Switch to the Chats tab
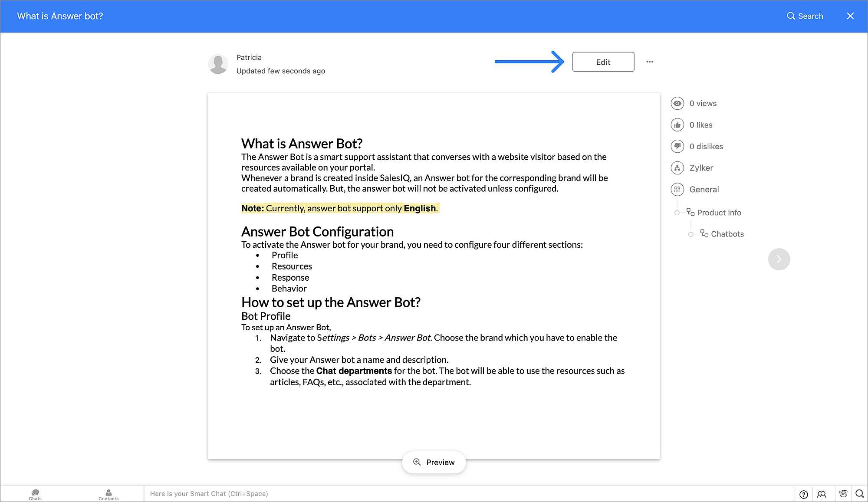Image resolution: width=868 pixels, height=502 pixels. [x=35, y=494]
